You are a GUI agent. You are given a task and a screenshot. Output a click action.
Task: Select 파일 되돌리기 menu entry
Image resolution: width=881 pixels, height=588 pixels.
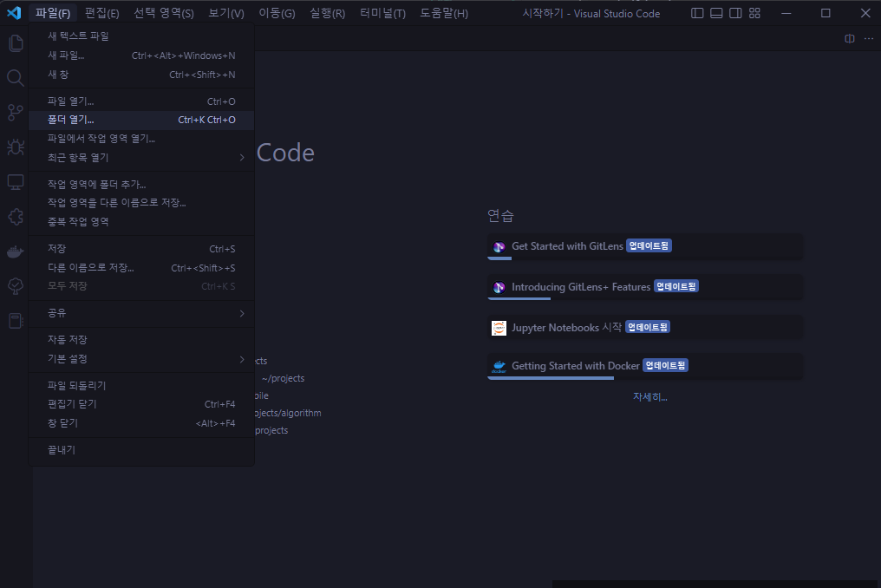[141, 386]
